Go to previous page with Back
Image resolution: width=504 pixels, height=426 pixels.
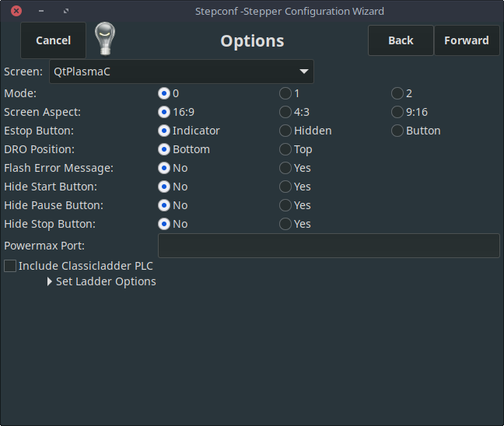pyautogui.click(x=401, y=40)
